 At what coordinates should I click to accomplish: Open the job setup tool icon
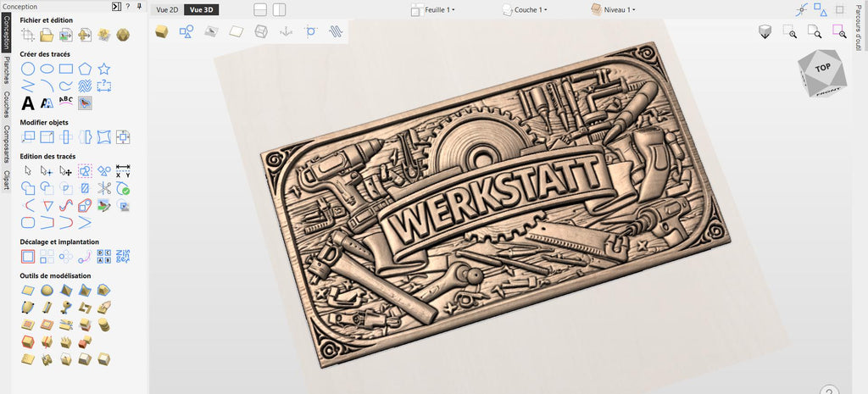point(28,36)
